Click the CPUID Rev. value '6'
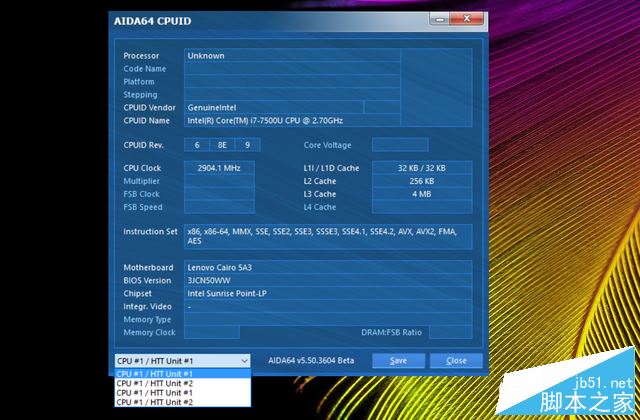Image resolution: width=640 pixels, height=420 pixels. (197, 145)
